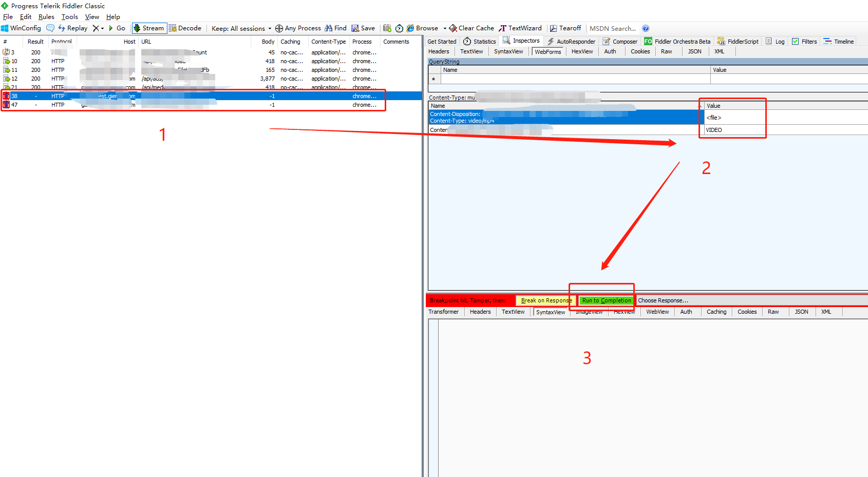
Task: Open Find sessions dialog
Action: [335, 28]
